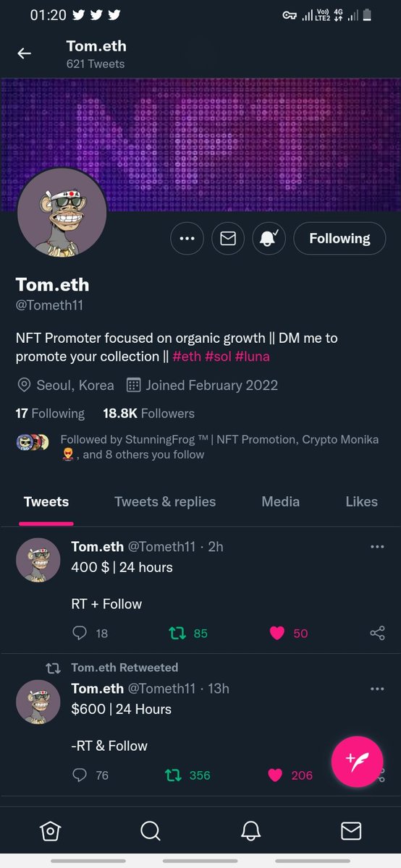Expand more options on the 400 $ tweet

[377, 547]
